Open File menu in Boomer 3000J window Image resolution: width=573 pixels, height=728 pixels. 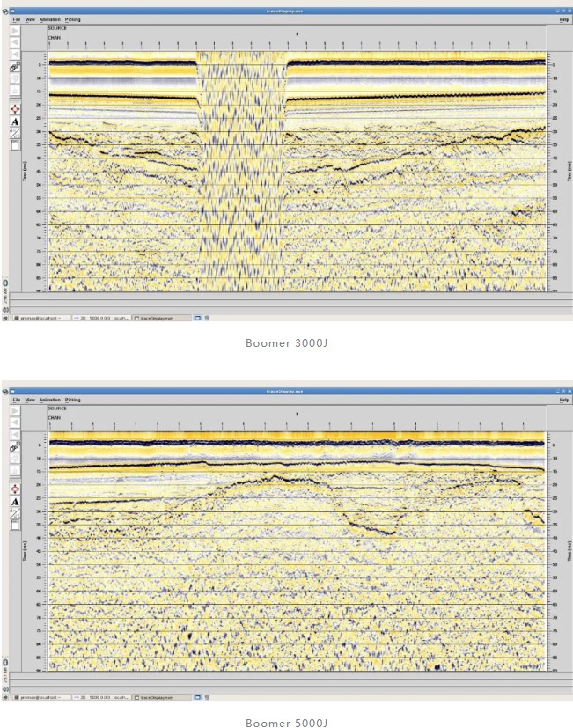click(16, 18)
